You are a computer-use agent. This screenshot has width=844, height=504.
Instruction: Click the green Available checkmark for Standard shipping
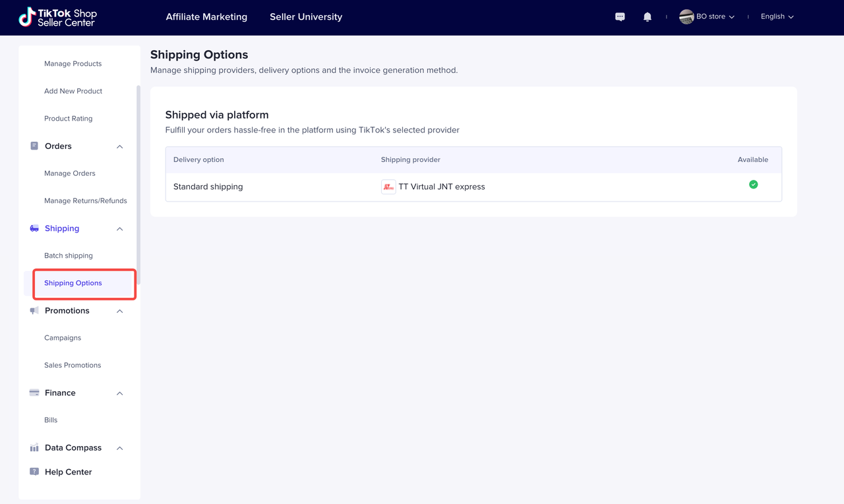click(753, 184)
